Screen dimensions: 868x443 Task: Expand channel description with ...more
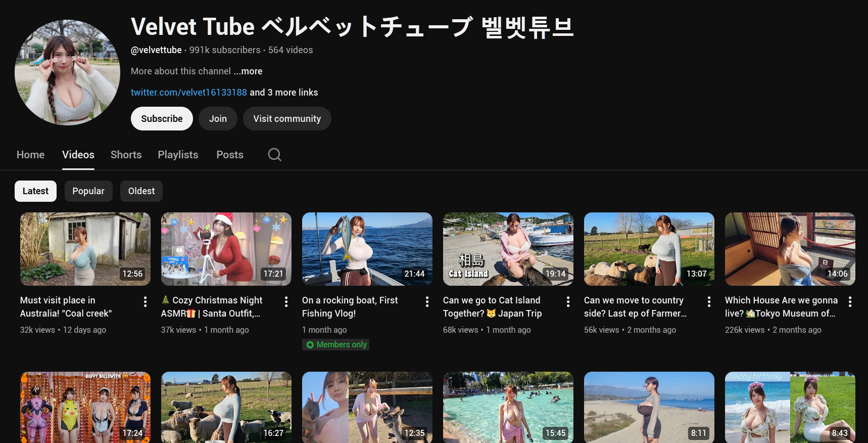tap(248, 71)
